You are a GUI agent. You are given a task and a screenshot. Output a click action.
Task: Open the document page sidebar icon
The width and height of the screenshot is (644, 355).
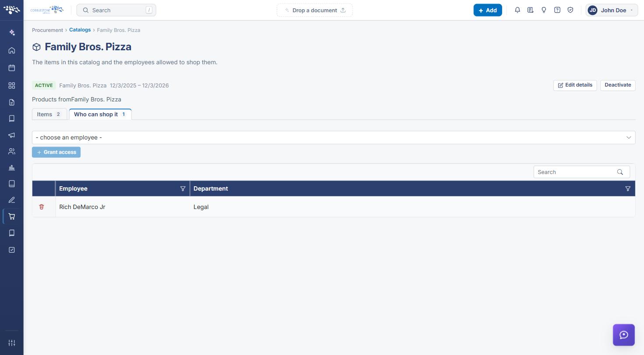[x=12, y=102]
